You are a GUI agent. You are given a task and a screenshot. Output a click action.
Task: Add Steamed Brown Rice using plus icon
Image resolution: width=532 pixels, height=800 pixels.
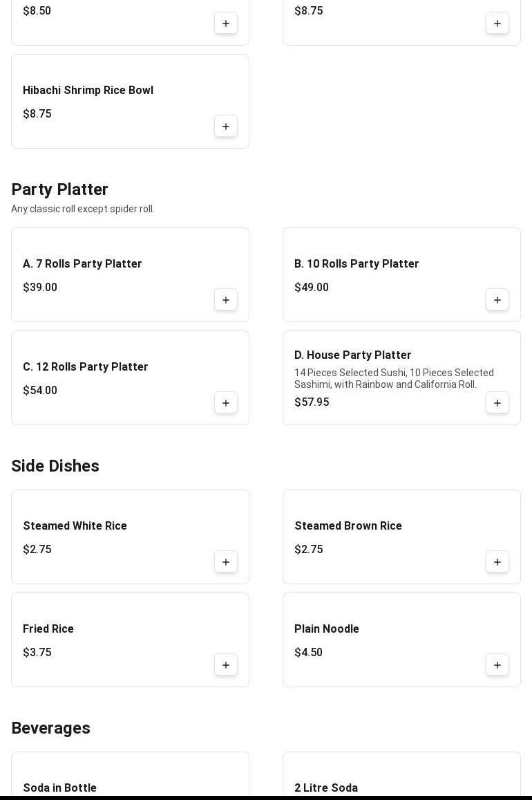pyautogui.click(x=497, y=562)
